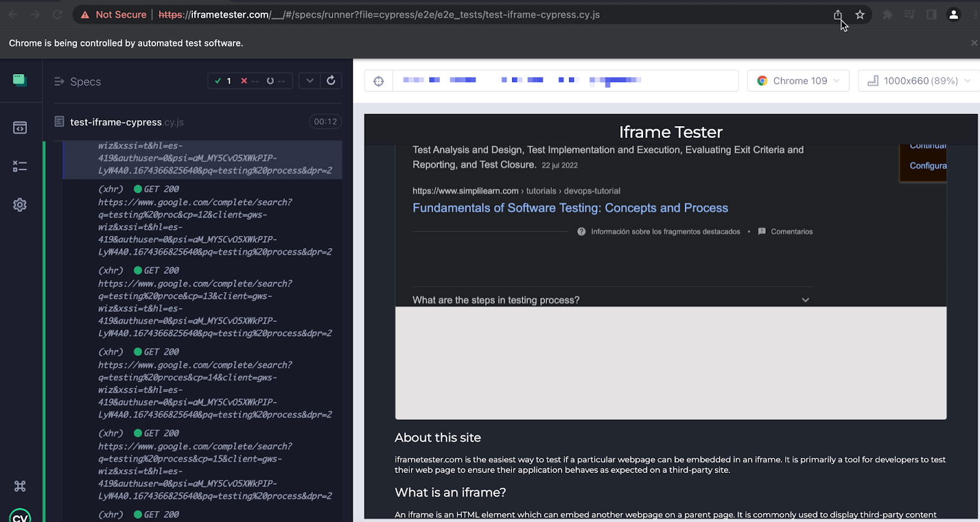980x522 pixels.
Task: Open Chrome profile avatar icon
Action: coord(953,15)
